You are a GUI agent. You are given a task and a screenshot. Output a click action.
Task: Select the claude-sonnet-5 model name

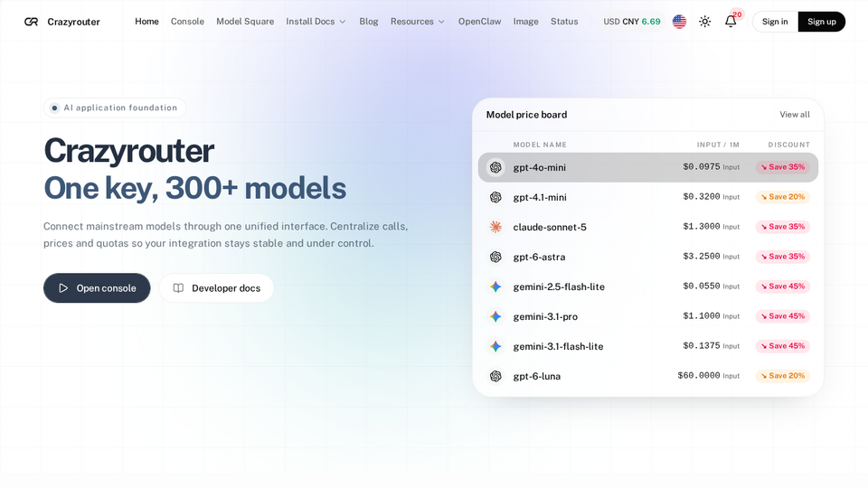pos(550,227)
